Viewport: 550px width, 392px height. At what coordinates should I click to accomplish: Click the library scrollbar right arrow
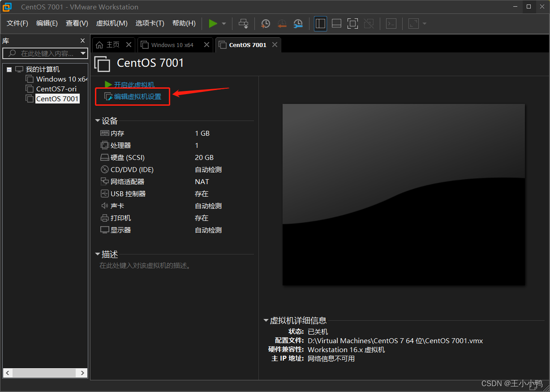82,373
